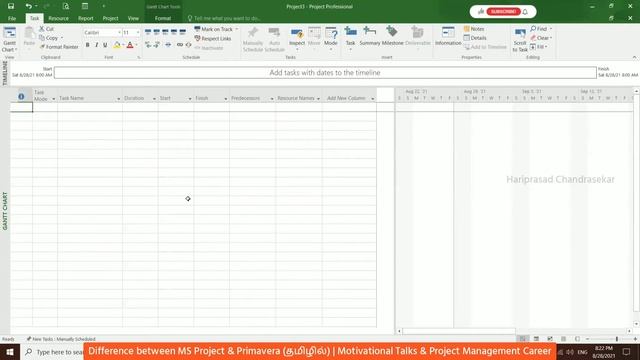Link the selected tasks
The image size is (640, 360).
pyautogui.click(x=180, y=45)
